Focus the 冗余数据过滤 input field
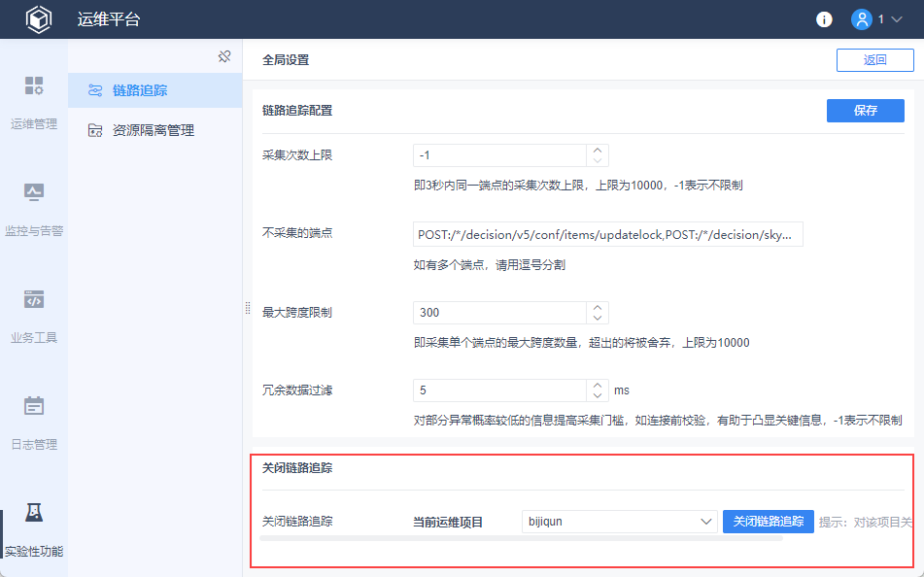924x577 pixels. tap(499, 390)
